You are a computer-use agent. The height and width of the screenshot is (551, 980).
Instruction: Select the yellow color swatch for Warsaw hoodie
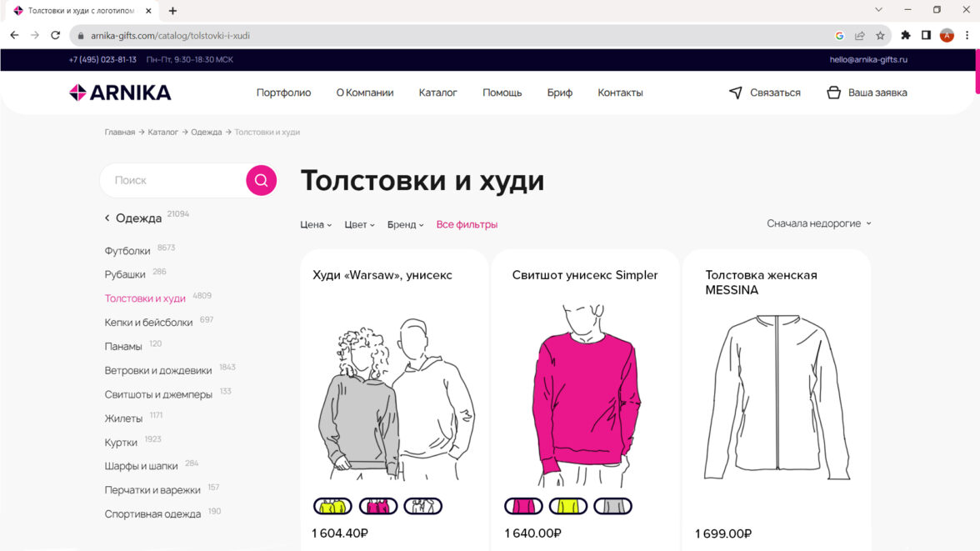pos(332,506)
